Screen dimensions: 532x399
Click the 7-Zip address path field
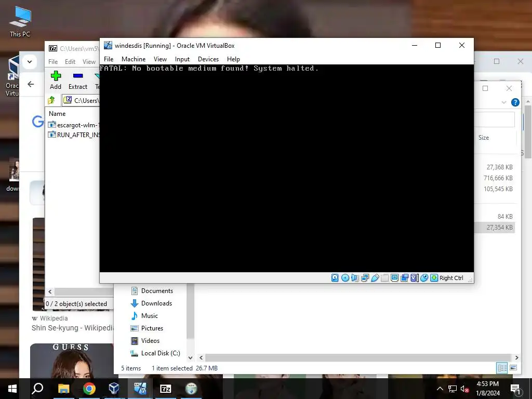[x=82, y=100]
